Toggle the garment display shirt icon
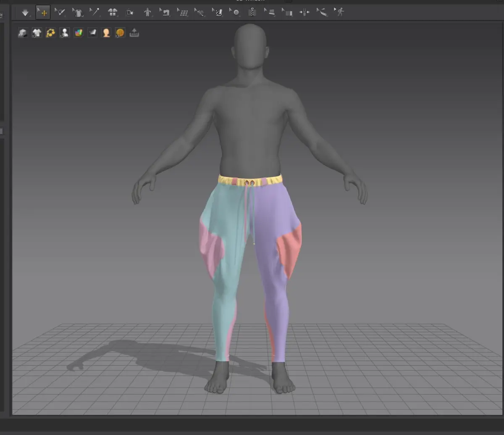Viewport: 504px width, 435px height. [x=37, y=33]
